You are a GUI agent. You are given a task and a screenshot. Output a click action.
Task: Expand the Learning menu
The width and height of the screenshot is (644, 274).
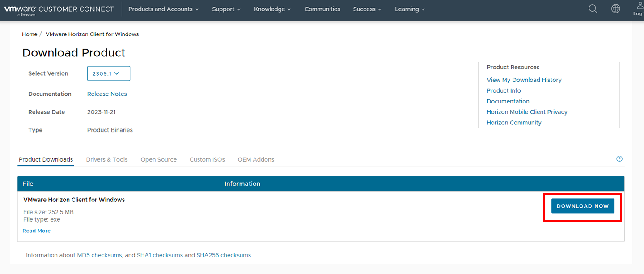click(x=410, y=9)
